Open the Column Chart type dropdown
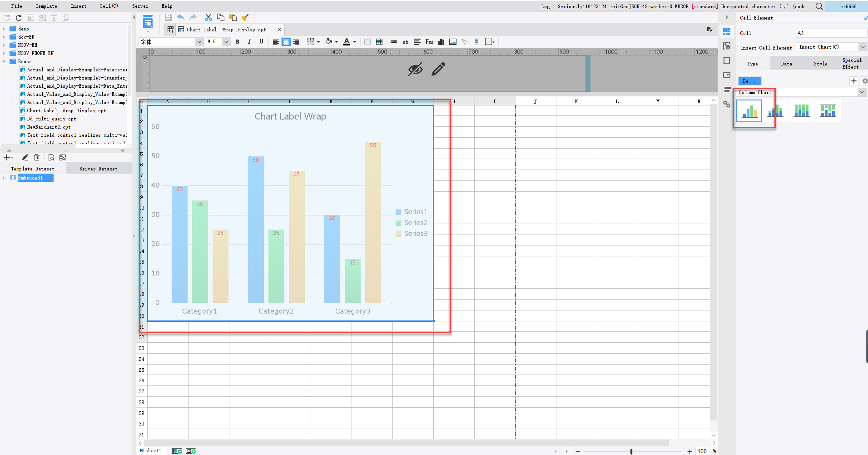The width and height of the screenshot is (868, 455). pos(862,92)
